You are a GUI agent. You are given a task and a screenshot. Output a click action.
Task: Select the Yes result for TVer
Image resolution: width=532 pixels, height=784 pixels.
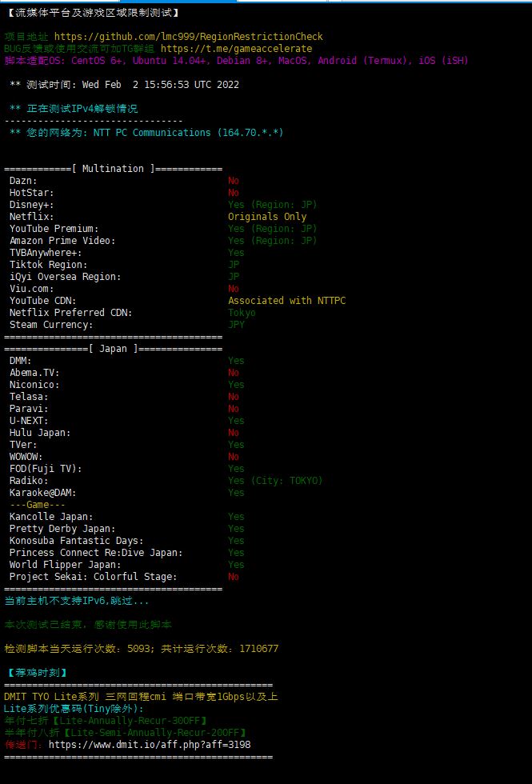click(x=237, y=445)
